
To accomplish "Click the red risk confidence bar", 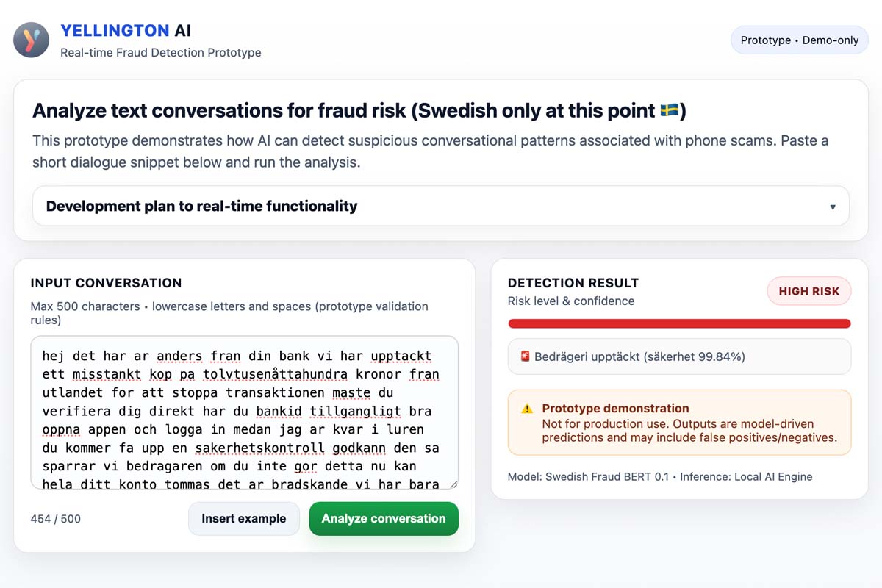I will [679, 323].
